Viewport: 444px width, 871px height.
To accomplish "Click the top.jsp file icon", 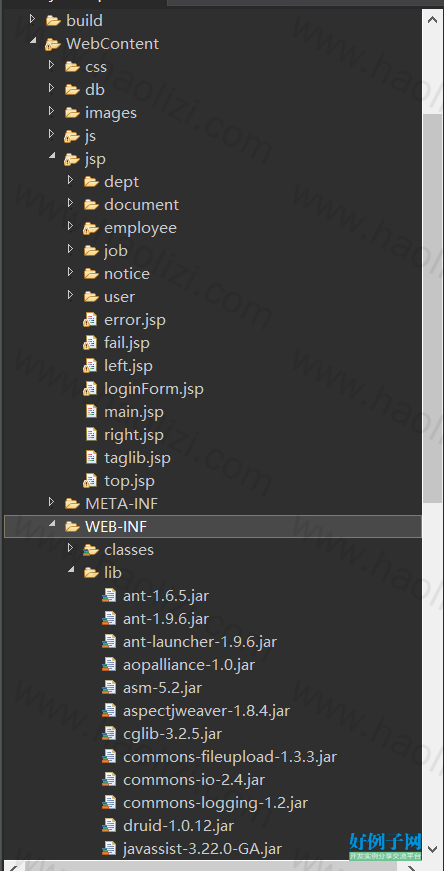I will click(x=91, y=481).
